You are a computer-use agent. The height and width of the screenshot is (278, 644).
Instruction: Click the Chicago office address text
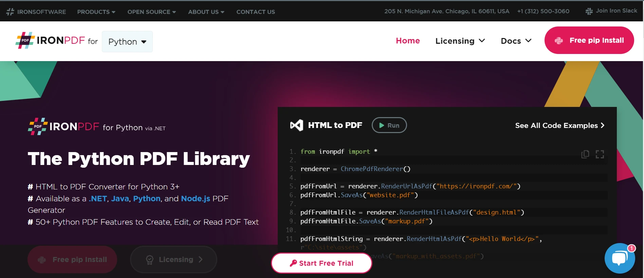pyautogui.click(x=447, y=11)
